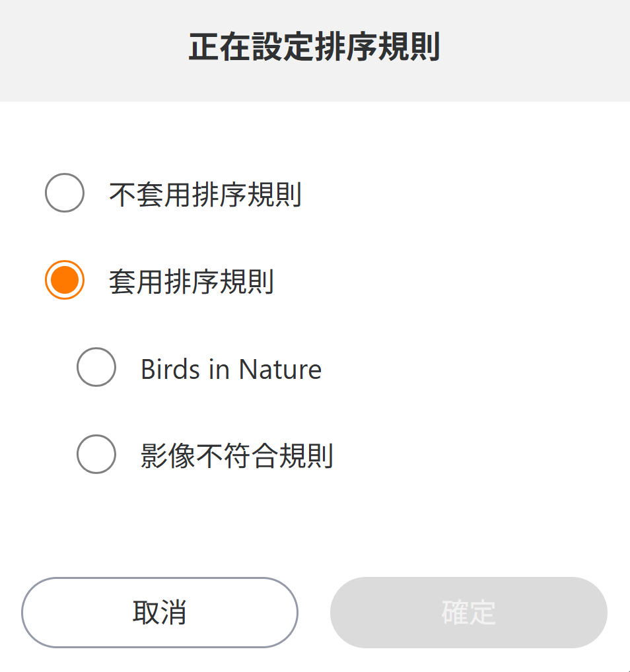This screenshot has width=630, height=672.
Task: Choose the Birds in Nature radio button
Action: (x=96, y=367)
